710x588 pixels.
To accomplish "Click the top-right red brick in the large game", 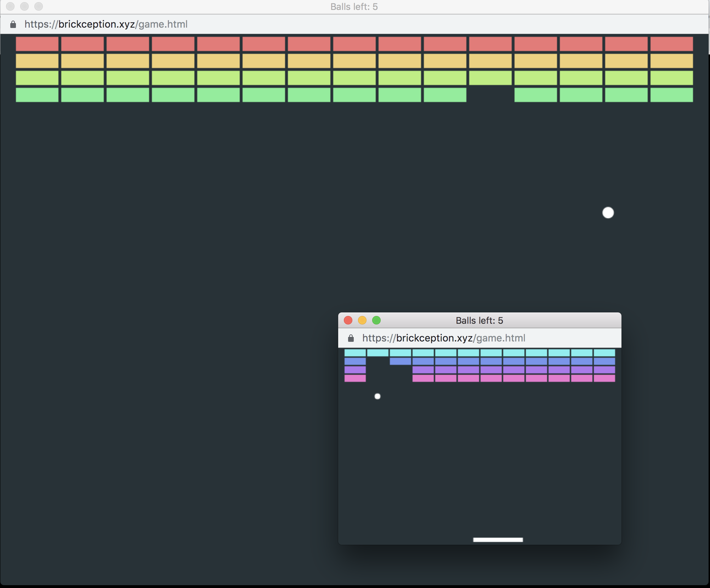I will (671, 44).
